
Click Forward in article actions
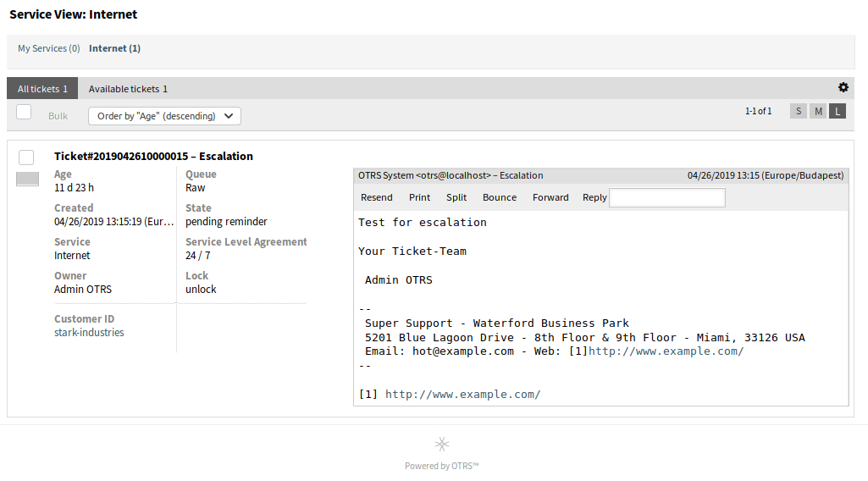(550, 197)
